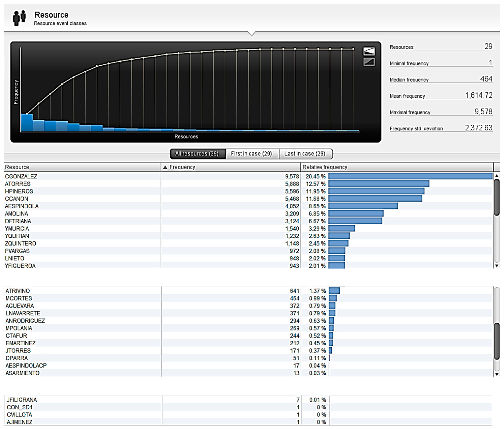The image size is (504, 429).
Task: Select the CGONZALEZ resource row
Action: click(21, 176)
